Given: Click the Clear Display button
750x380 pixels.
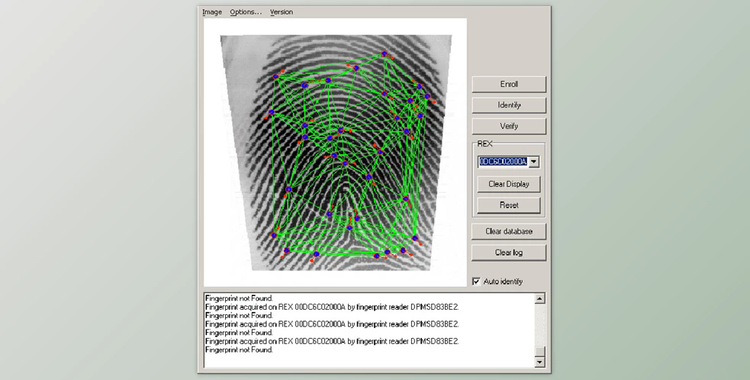Looking at the screenshot, I should 509,184.
